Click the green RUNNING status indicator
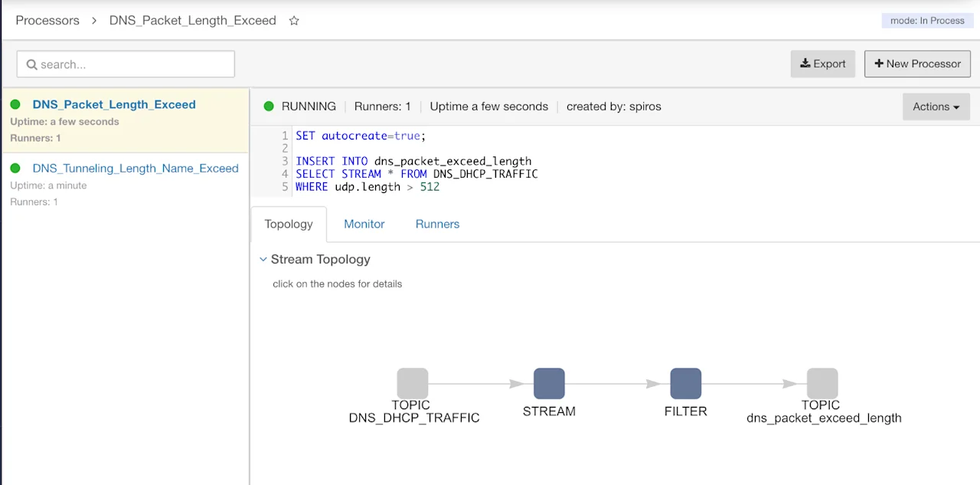Image resolution: width=980 pixels, height=485 pixels. coord(269,107)
